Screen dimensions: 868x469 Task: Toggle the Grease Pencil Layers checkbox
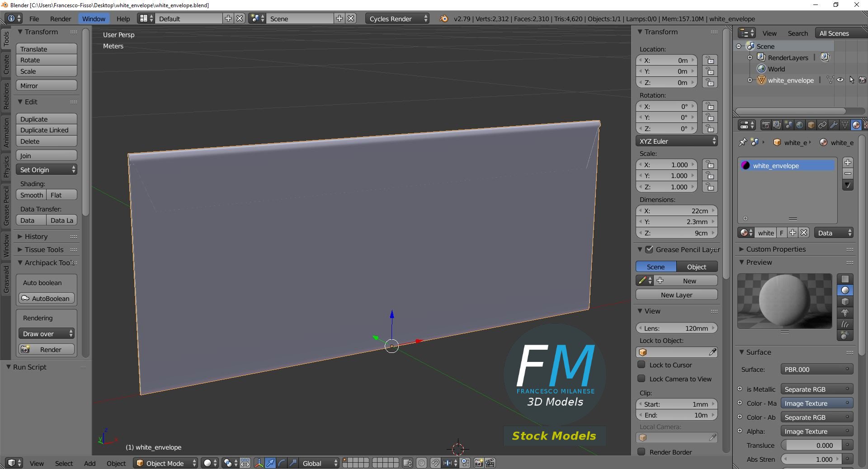649,249
